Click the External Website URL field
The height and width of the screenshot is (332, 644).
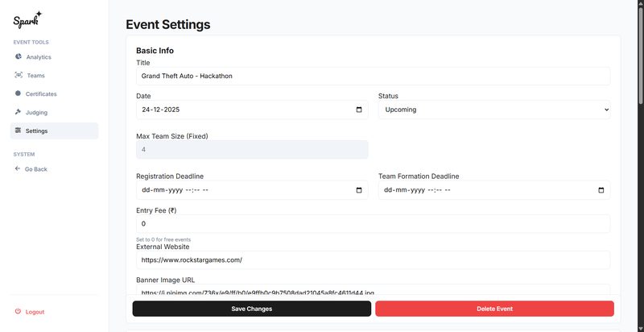[x=373, y=260]
